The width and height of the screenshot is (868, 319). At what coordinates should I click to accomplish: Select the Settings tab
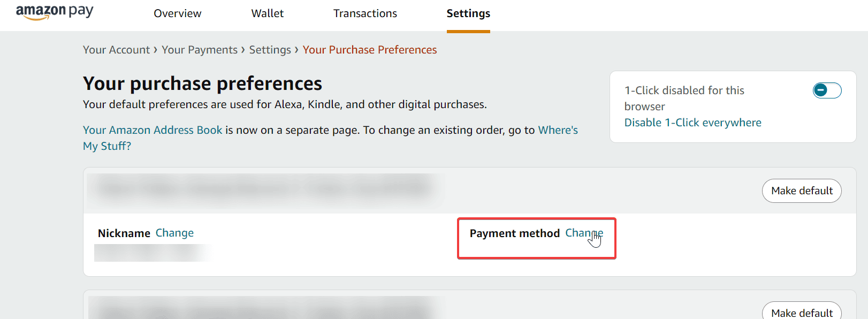[468, 13]
